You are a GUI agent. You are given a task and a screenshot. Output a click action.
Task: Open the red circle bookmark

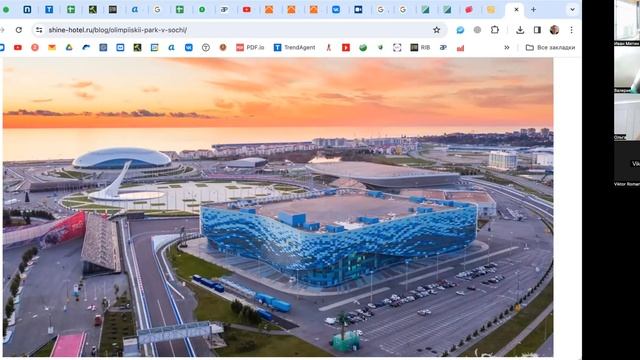tap(35, 48)
